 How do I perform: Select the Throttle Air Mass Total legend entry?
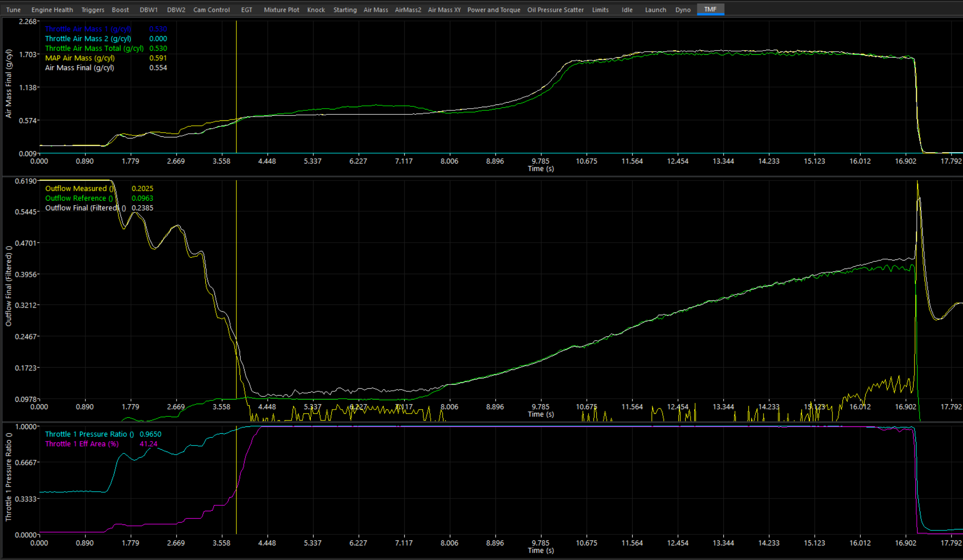pos(94,48)
